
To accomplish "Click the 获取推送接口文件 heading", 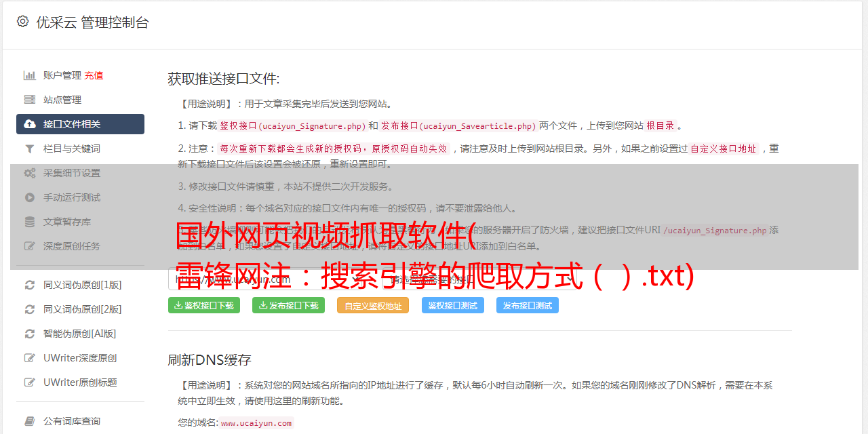I will coord(224,79).
